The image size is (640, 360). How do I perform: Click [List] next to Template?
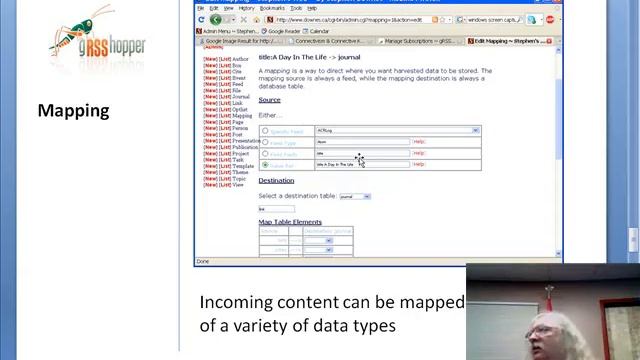coord(225,166)
